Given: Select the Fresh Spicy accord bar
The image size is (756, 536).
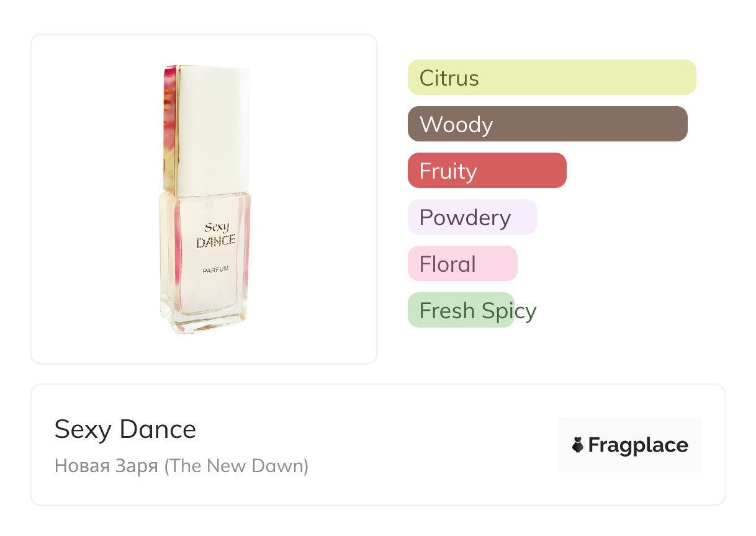Looking at the screenshot, I should pyautogui.click(x=461, y=310).
